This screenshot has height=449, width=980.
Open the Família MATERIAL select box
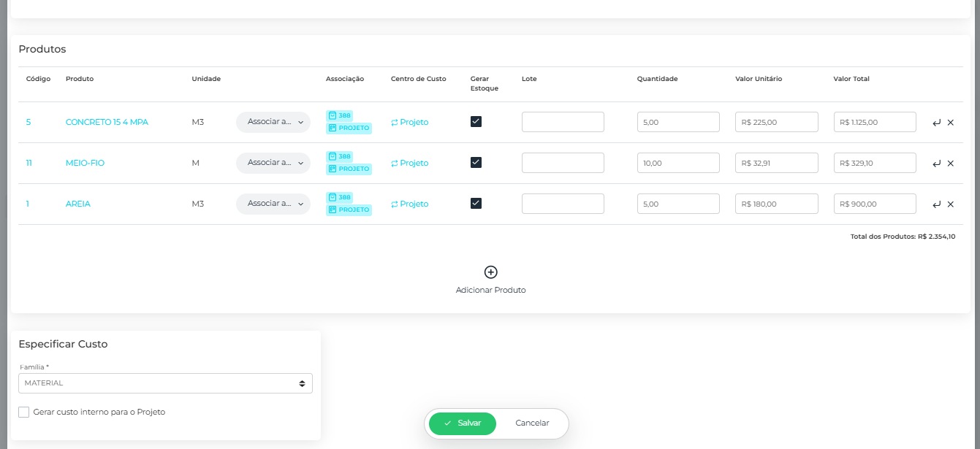(165, 383)
